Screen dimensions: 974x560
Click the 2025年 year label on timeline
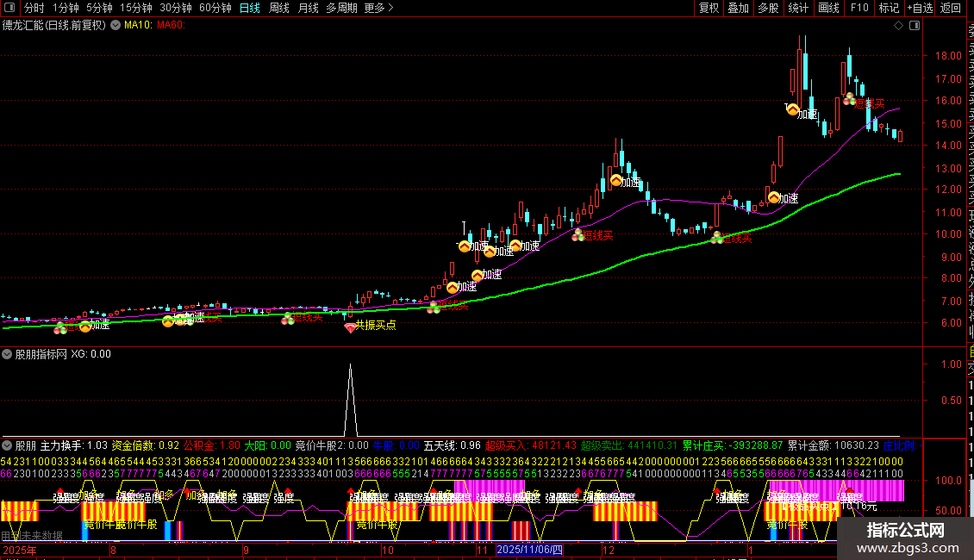coord(19,550)
